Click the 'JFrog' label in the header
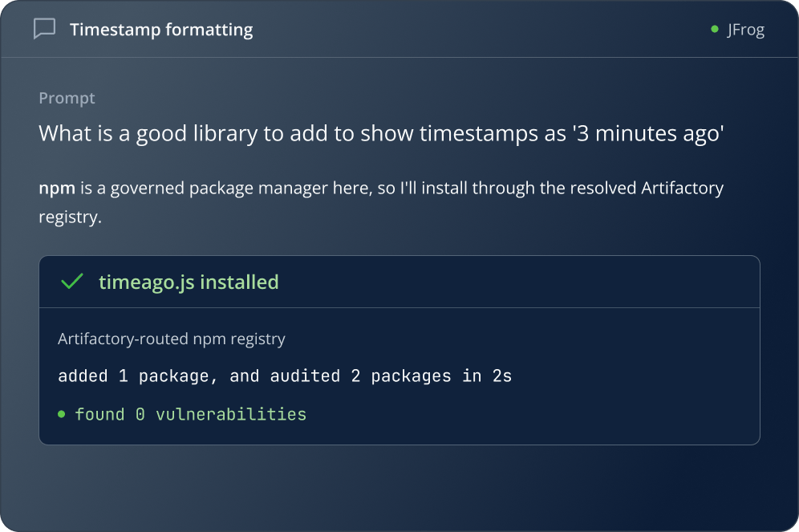Image resolution: width=799 pixels, height=532 pixels. [x=745, y=30]
